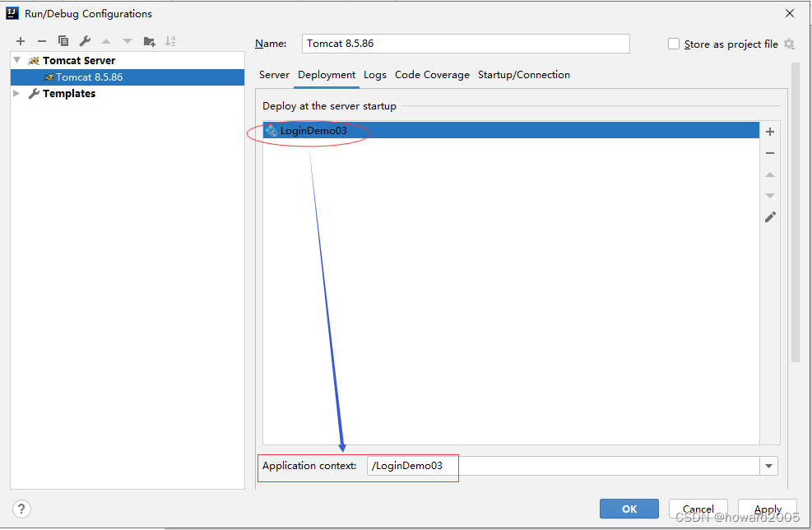This screenshot has height=530, width=812.
Task: Add a deployment artifact with the plus icon
Action: click(769, 131)
